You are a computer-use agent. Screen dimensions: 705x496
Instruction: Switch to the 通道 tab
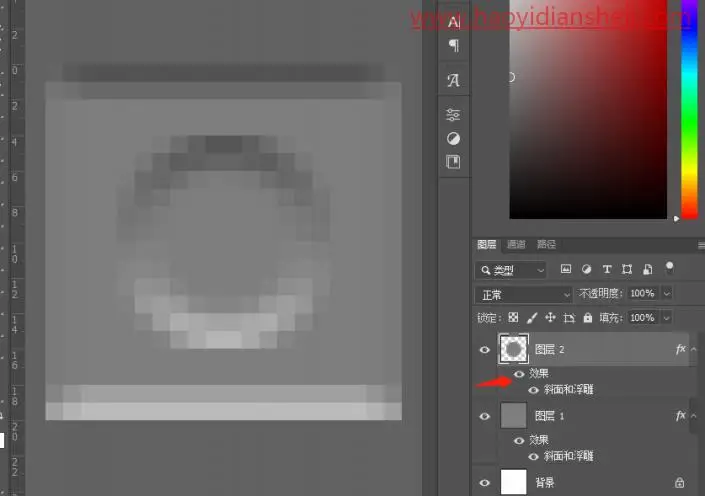coord(516,244)
